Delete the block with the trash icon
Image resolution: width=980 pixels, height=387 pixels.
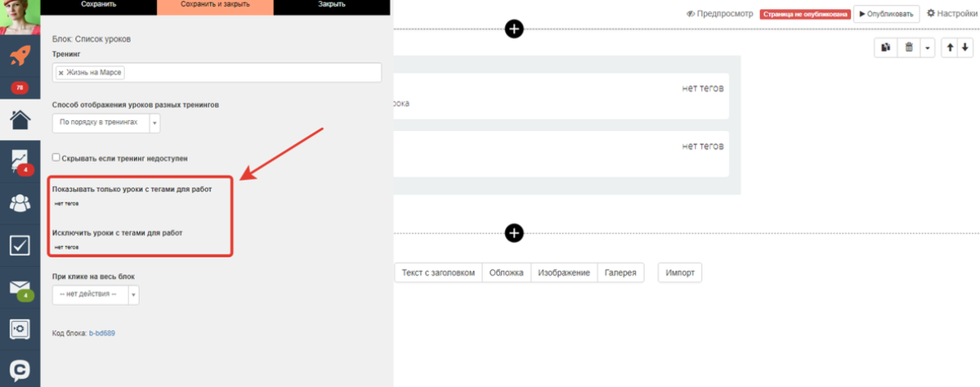tap(909, 47)
